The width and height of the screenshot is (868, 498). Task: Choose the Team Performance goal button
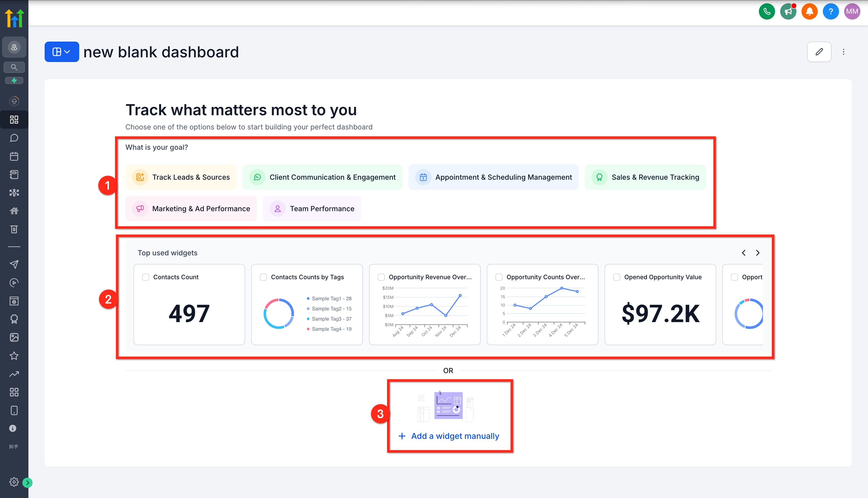312,209
